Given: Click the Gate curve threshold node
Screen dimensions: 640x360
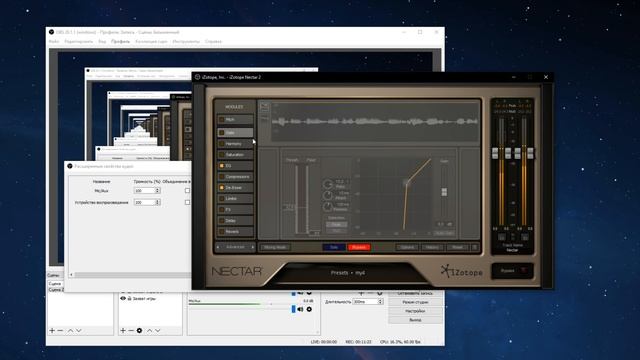Looking at the screenshot, I should click(407, 182).
